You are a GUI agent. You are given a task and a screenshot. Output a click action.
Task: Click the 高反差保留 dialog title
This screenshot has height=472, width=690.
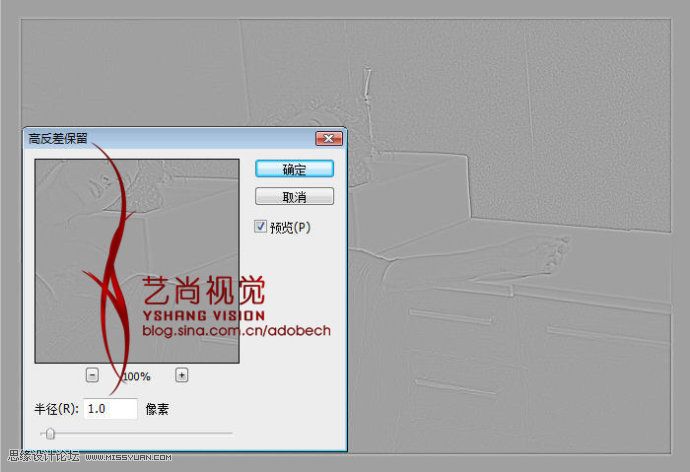58,139
